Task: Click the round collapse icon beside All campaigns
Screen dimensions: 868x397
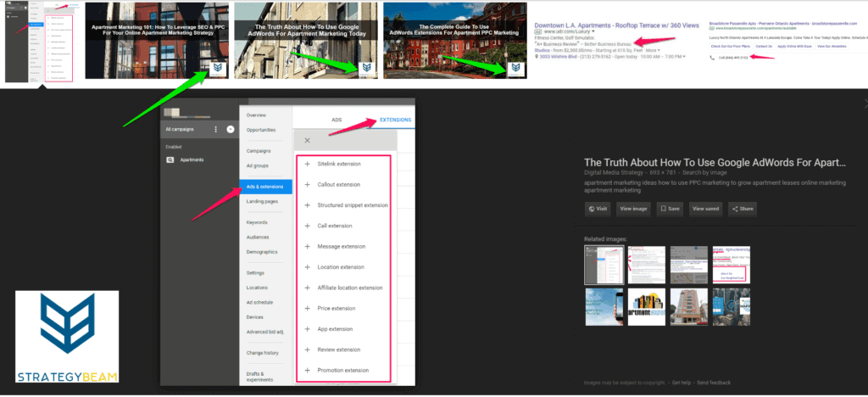Action: pyautogui.click(x=231, y=129)
